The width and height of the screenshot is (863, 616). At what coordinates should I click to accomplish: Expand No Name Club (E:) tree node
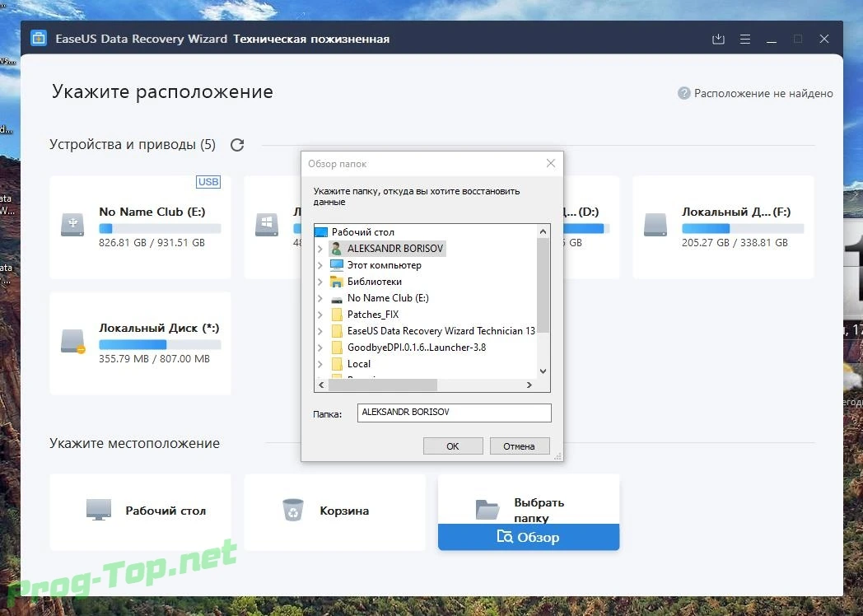coord(320,298)
